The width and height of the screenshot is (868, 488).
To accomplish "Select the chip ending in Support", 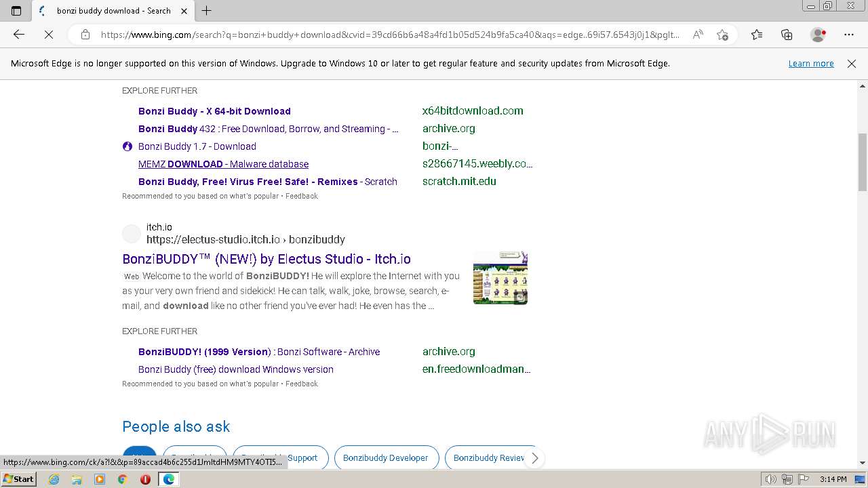I will point(280,458).
